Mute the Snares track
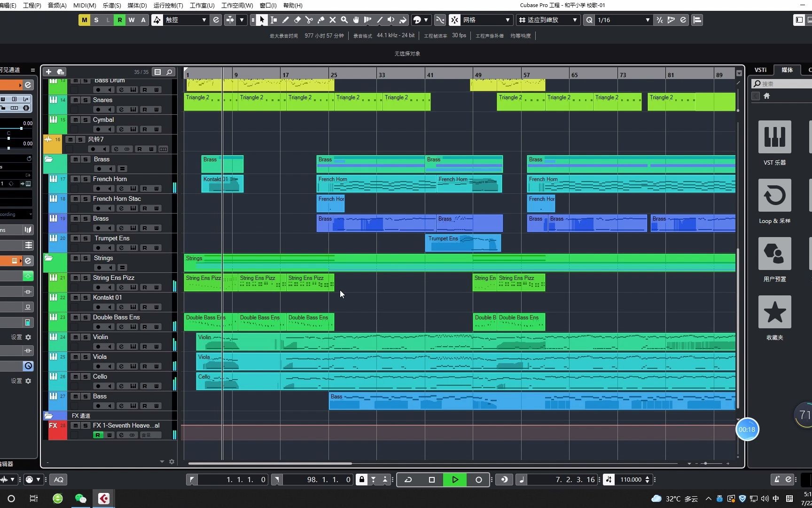The height and width of the screenshot is (508, 812). pos(75,100)
